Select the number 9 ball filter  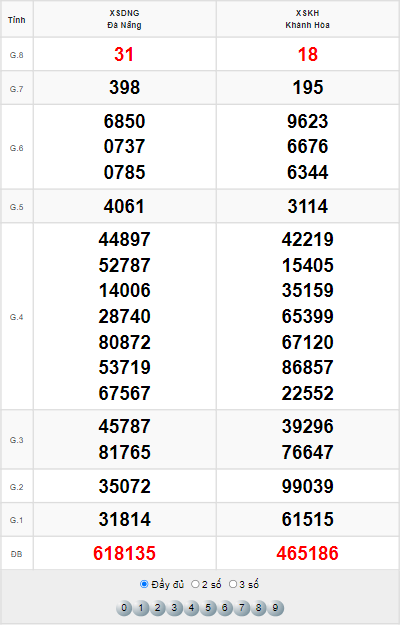pyautogui.click(x=275, y=608)
